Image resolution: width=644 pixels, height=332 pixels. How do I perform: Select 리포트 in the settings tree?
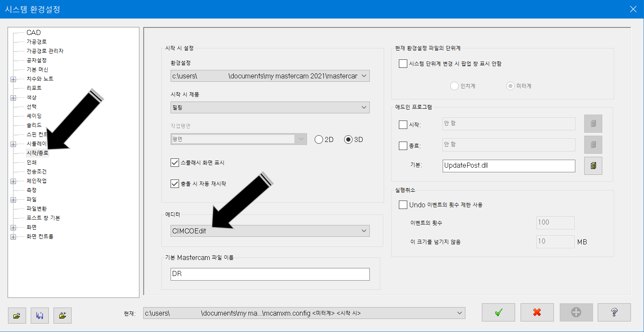[34, 88]
